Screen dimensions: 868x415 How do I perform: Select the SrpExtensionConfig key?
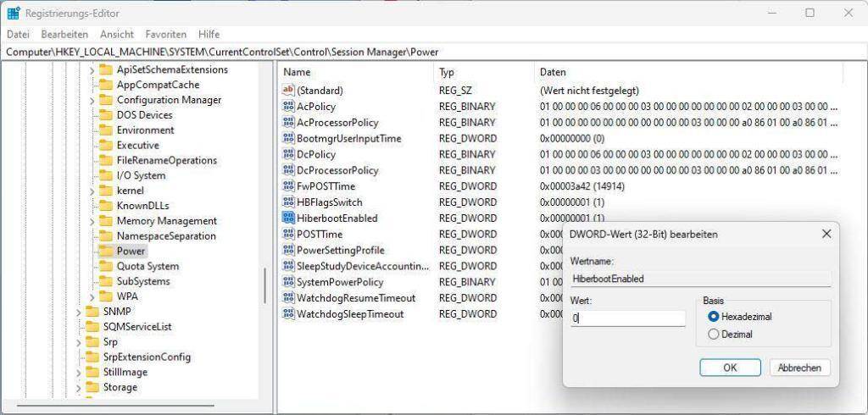pyautogui.click(x=147, y=357)
